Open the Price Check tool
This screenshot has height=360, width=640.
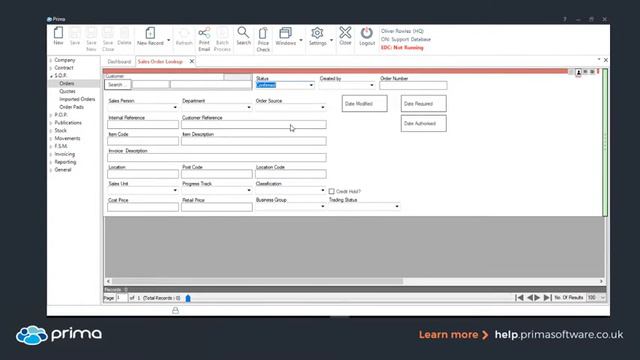263,39
